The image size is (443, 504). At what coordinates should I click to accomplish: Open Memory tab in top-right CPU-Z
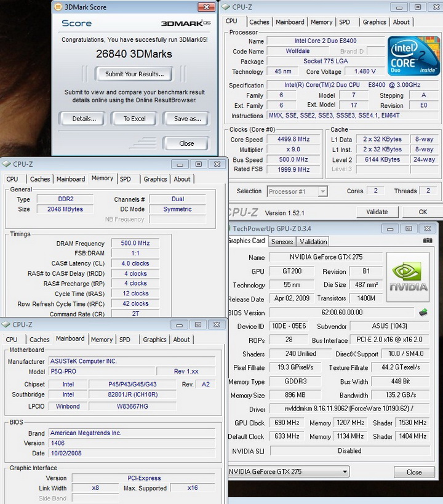pyautogui.click(x=321, y=22)
